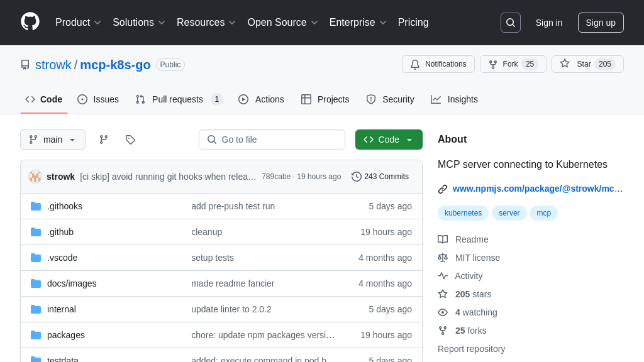The width and height of the screenshot is (644, 362).
Task: Click the Star icon to star repository
Action: coord(565,63)
